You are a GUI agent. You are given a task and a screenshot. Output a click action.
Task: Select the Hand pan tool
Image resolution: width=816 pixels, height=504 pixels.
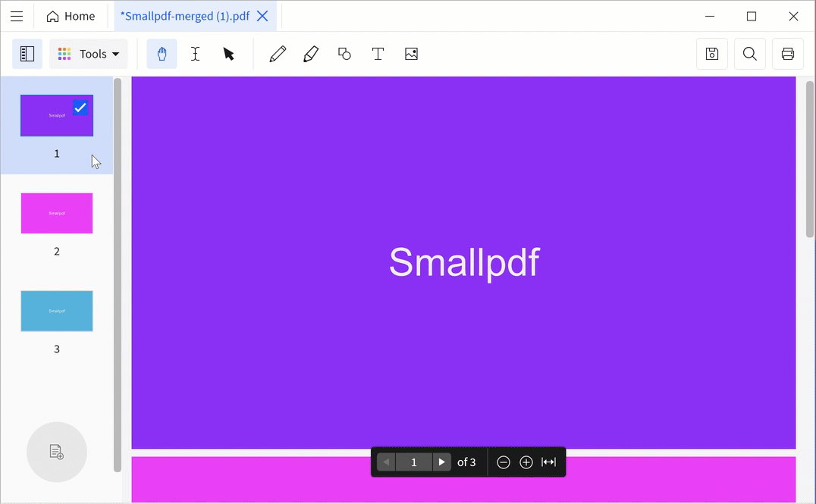point(162,54)
